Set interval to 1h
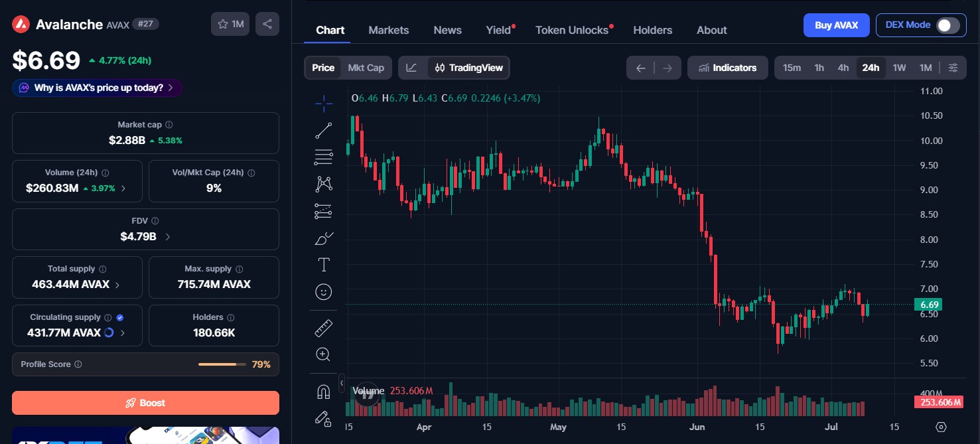The image size is (980, 444). (x=819, y=68)
